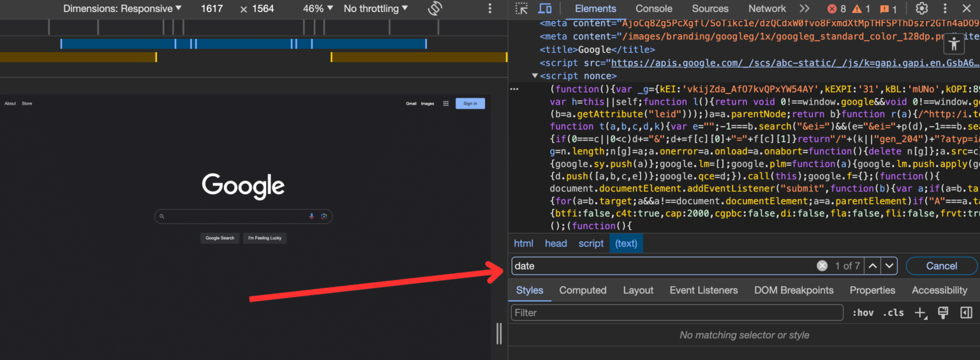980x360 pixels.
Task: Select the Computed pane tab
Action: click(x=583, y=290)
